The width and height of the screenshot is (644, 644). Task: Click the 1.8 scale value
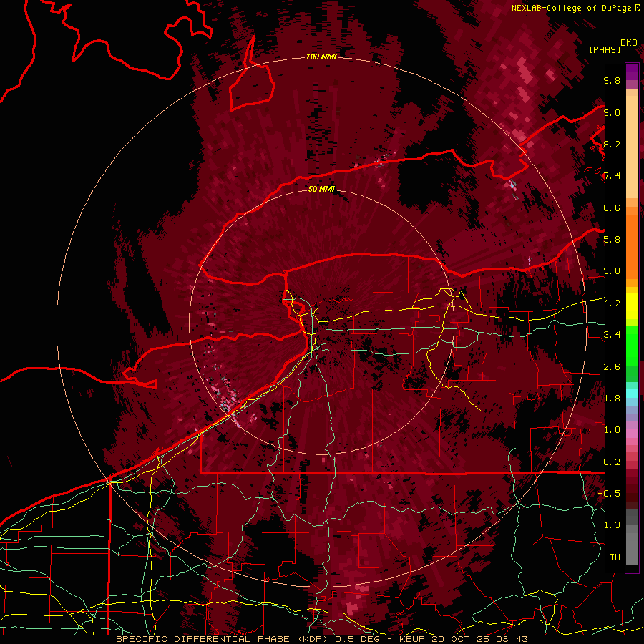[612, 399]
